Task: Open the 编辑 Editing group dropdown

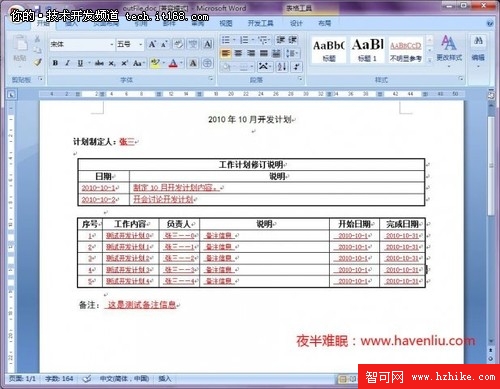Action: [x=478, y=52]
